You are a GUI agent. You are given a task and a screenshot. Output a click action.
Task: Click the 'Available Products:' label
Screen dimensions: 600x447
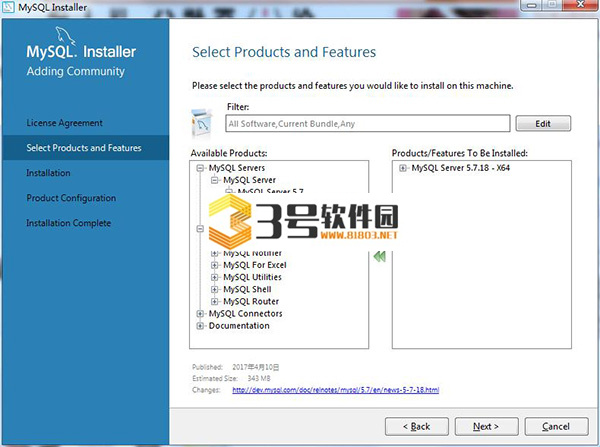pyautogui.click(x=229, y=153)
